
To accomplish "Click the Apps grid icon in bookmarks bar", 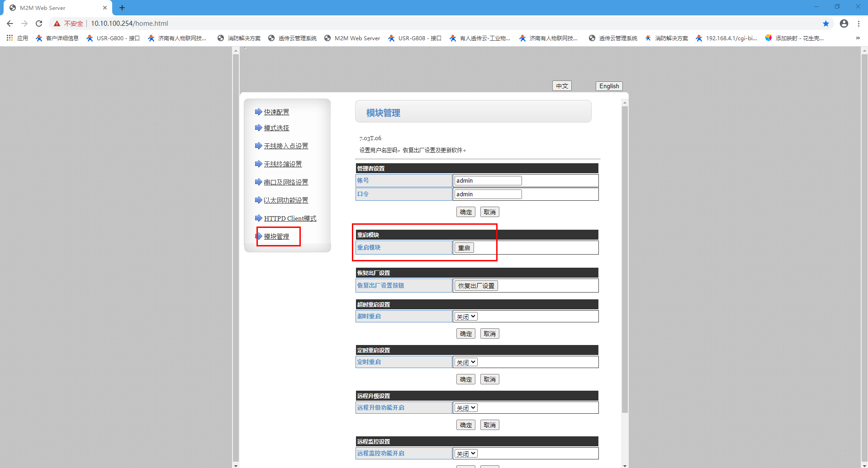I will [x=9, y=38].
